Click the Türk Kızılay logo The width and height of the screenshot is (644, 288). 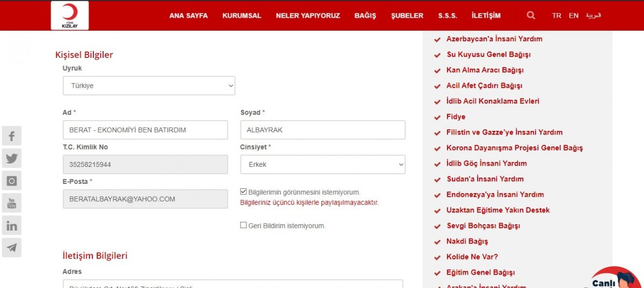pos(70,16)
